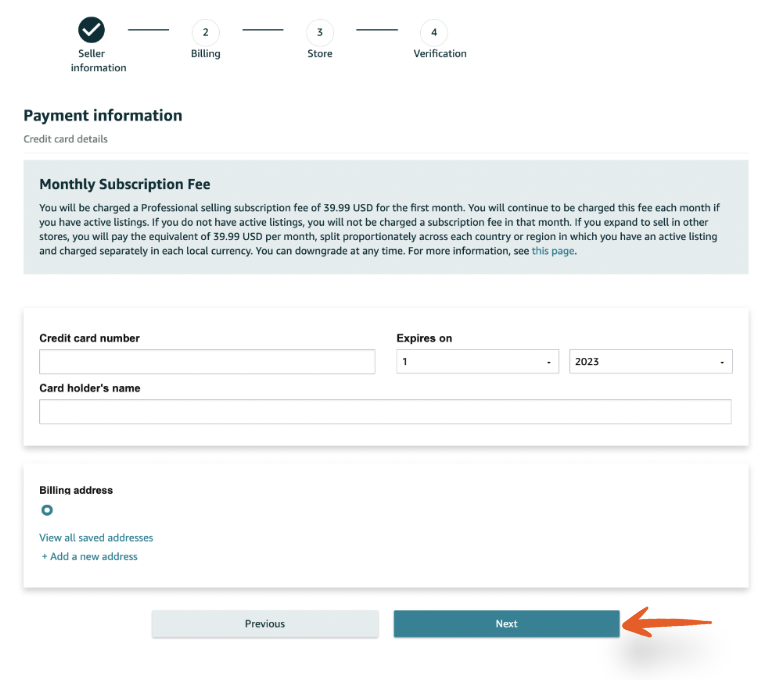764x680 pixels.
Task: Click the Monthly Subscription Fee heading
Action: (125, 184)
